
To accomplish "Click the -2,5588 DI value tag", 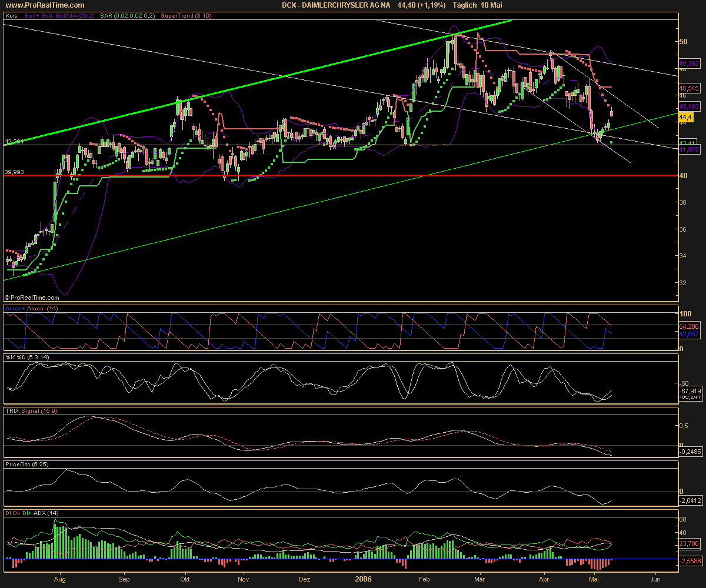I will (x=690, y=561).
